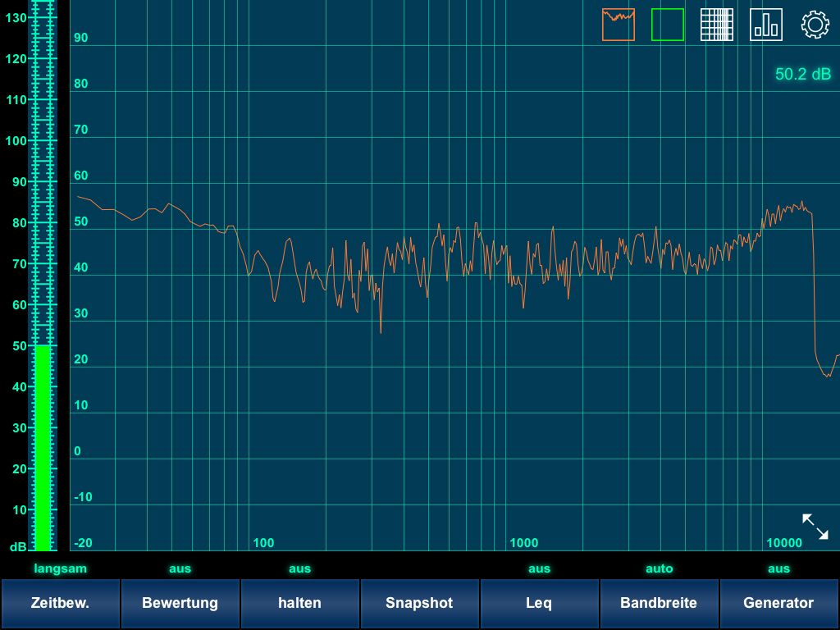Click the 'langsam' status label
The image size is (840, 630).
coord(60,568)
